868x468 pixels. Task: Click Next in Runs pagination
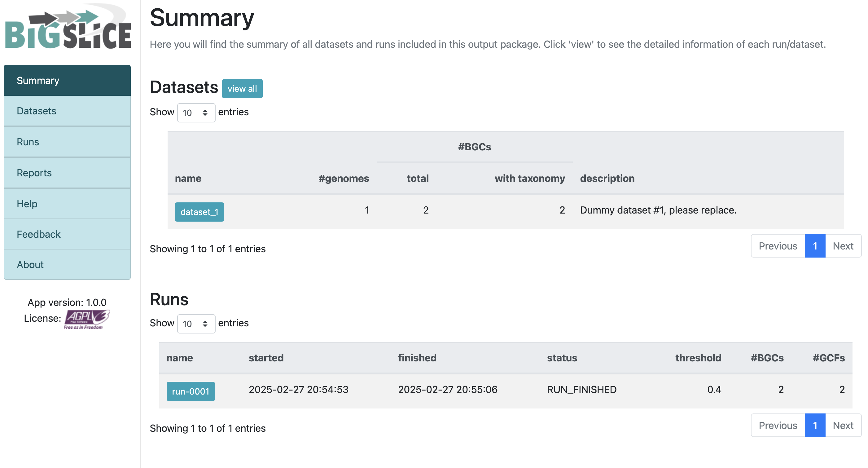coord(843,425)
